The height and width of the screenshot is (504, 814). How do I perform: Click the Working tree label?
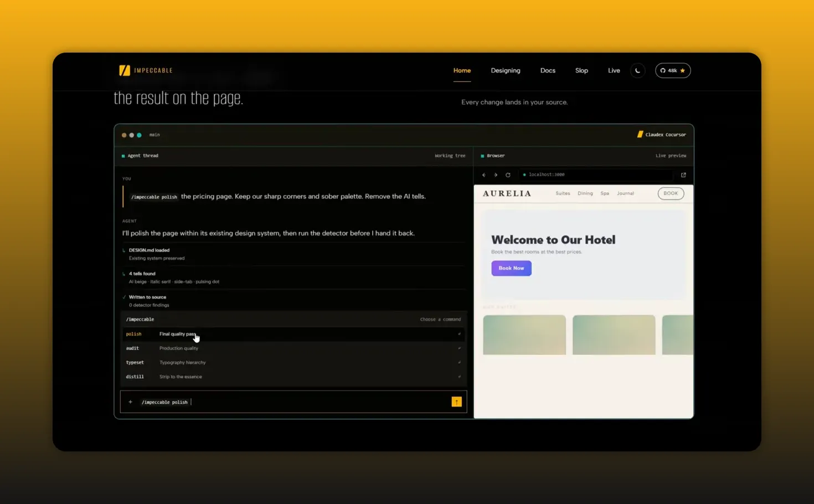(x=450, y=156)
